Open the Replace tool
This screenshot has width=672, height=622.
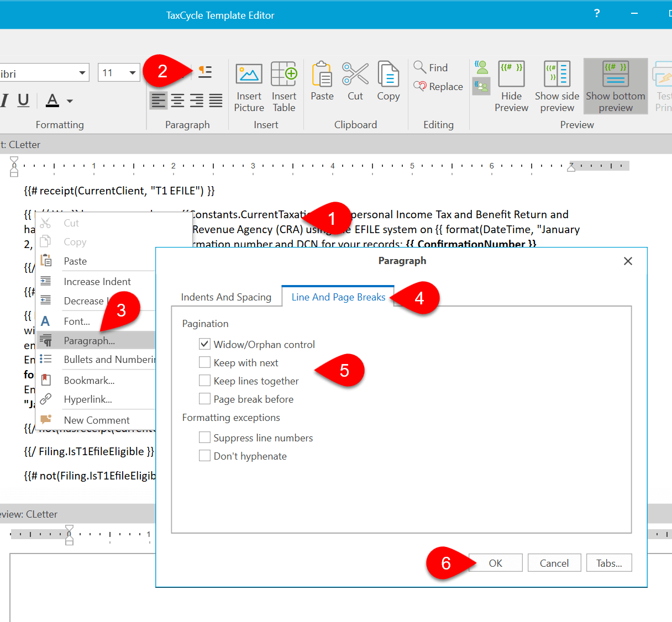tap(438, 86)
